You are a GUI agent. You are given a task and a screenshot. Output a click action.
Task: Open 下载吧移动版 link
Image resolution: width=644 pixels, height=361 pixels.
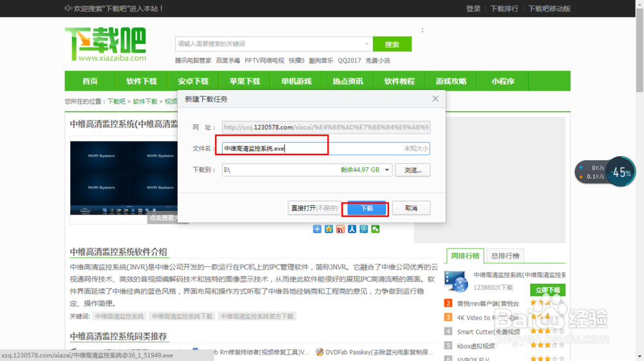[x=549, y=8]
